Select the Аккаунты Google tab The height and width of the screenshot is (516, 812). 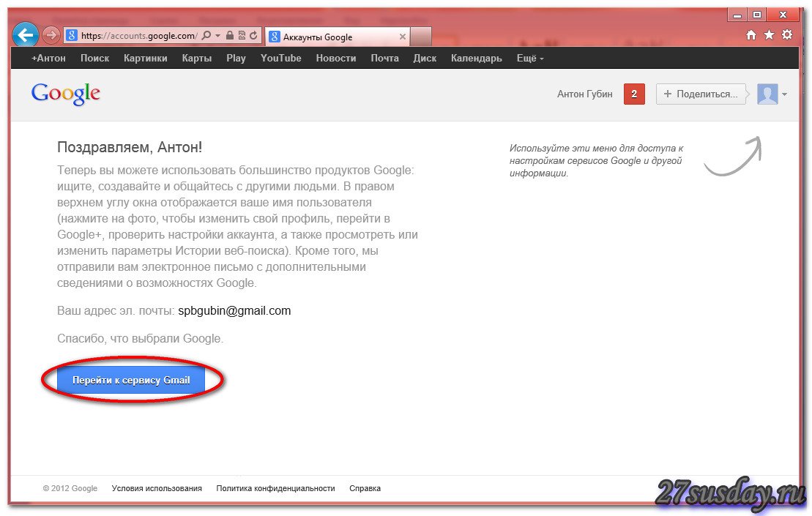pos(338,37)
